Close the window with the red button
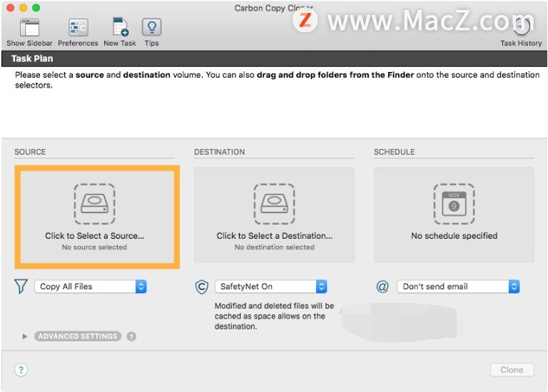 click(10, 8)
